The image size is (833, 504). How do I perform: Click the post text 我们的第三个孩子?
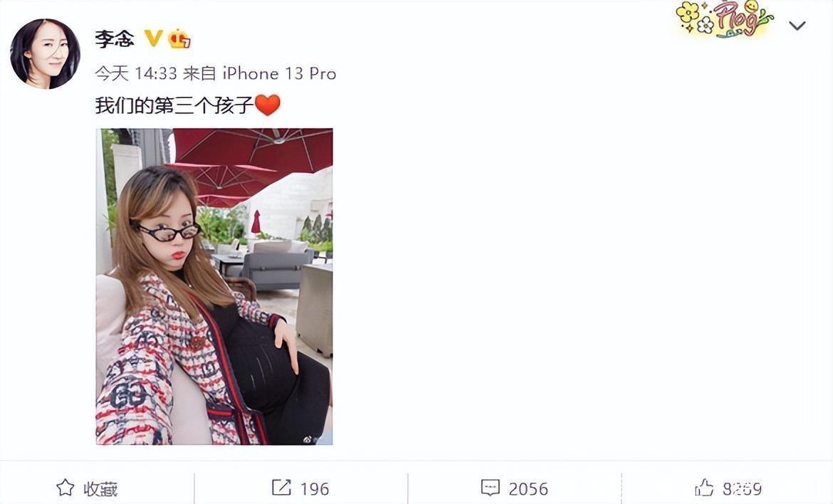click(174, 105)
